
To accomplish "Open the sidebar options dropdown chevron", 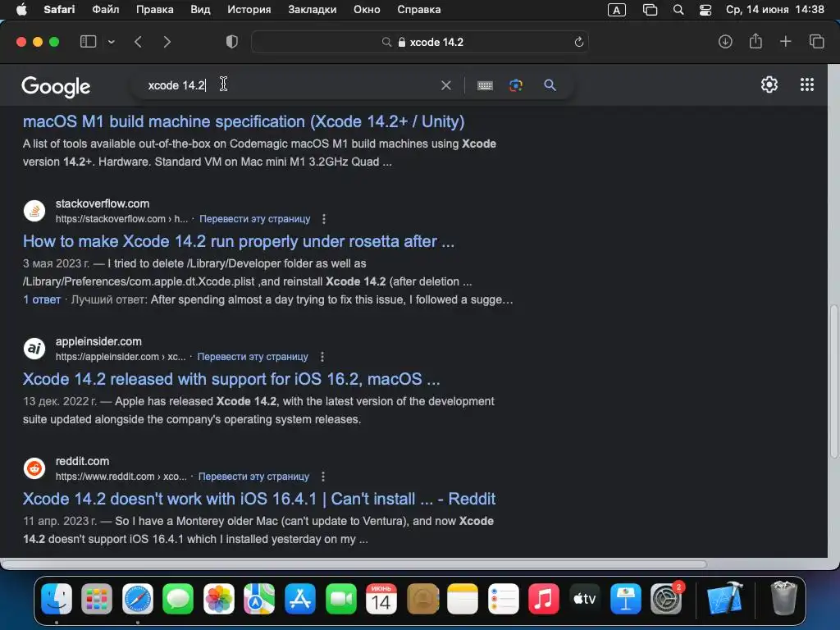I will point(111,42).
